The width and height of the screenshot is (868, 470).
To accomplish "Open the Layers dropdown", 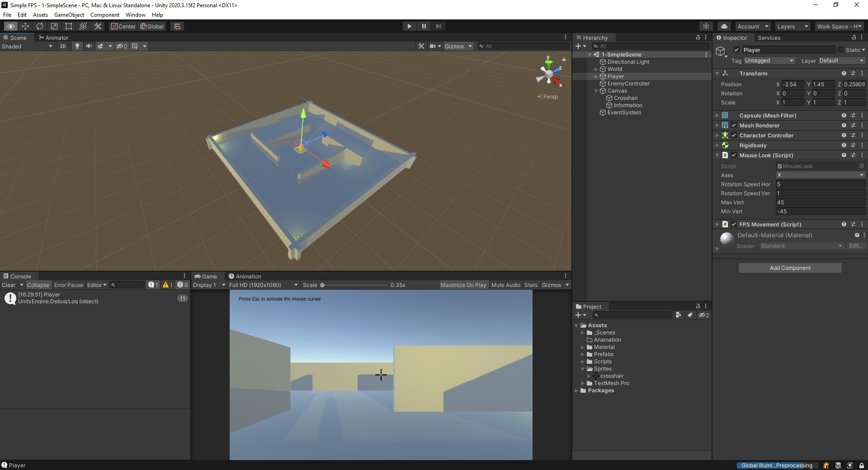I will 792,26.
